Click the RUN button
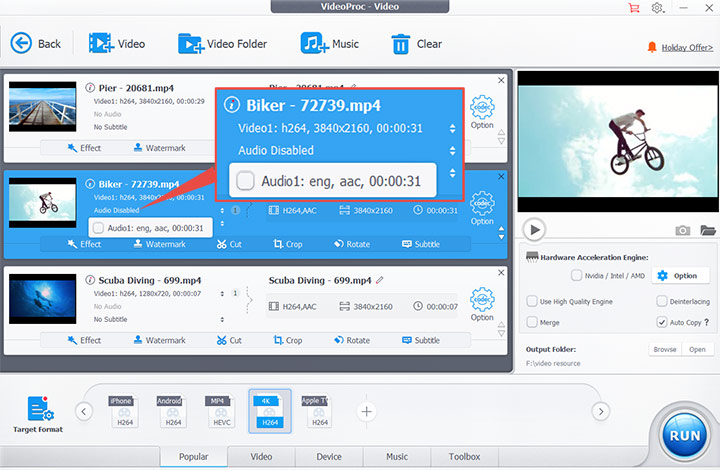Screen dimensions: 720x470 point(685,435)
